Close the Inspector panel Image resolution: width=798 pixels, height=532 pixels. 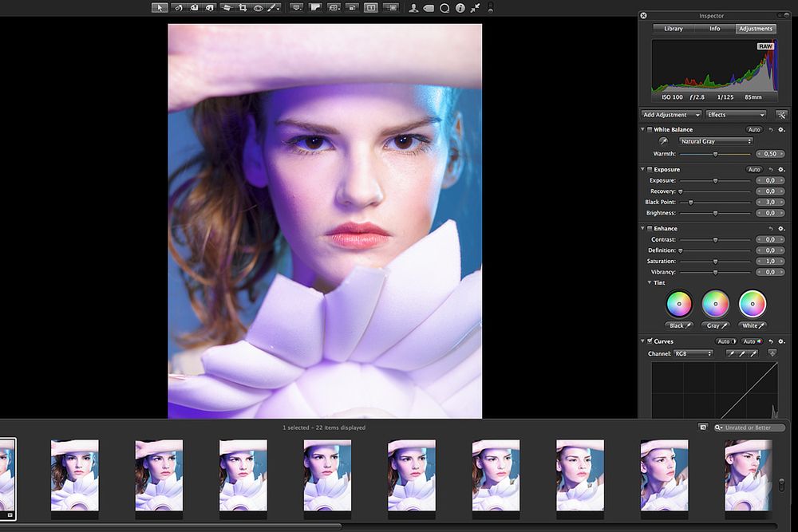[x=643, y=16]
